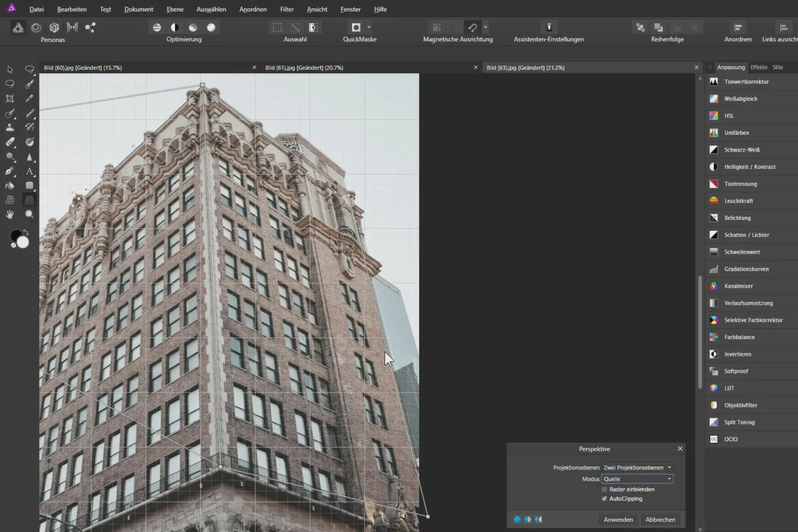Swap foreground and background colors
Viewport: 798px width, 532px height.
(x=26, y=231)
